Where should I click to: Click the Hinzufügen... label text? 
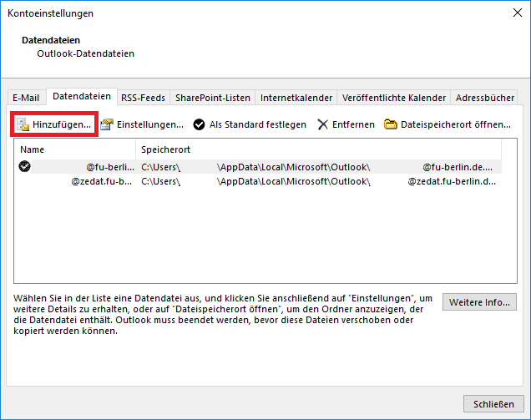point(62,124)
